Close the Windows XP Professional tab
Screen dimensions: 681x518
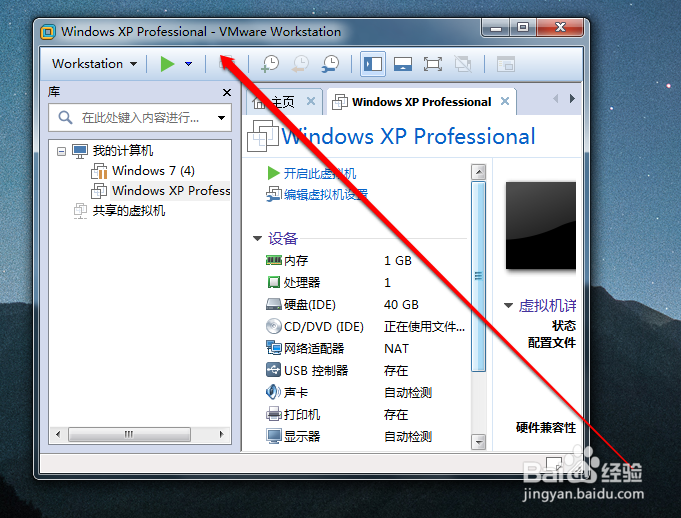click(505, 101)
